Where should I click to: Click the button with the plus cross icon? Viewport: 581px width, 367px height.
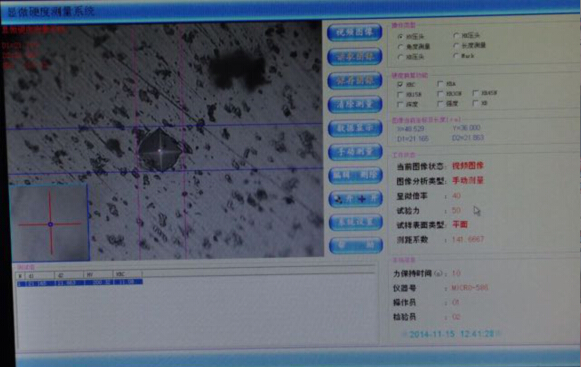click(x=355, y=199)
